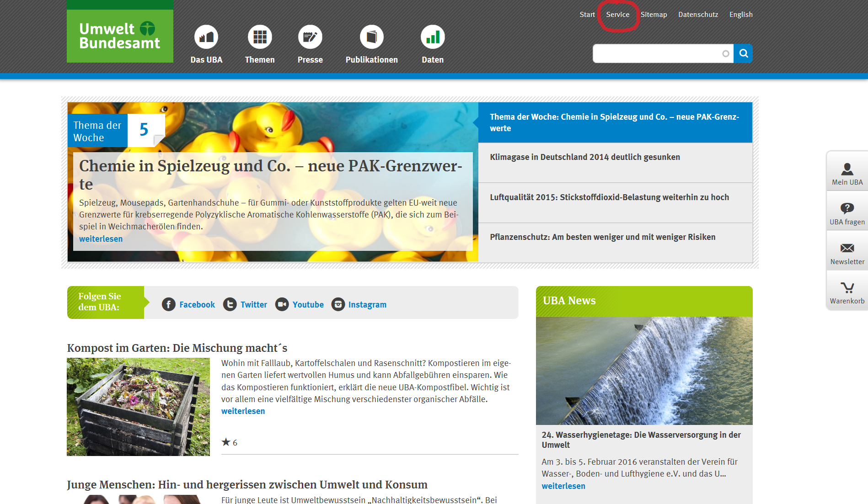Click weiterlesen under Chemie in Spielzeug

click(101, 239)
